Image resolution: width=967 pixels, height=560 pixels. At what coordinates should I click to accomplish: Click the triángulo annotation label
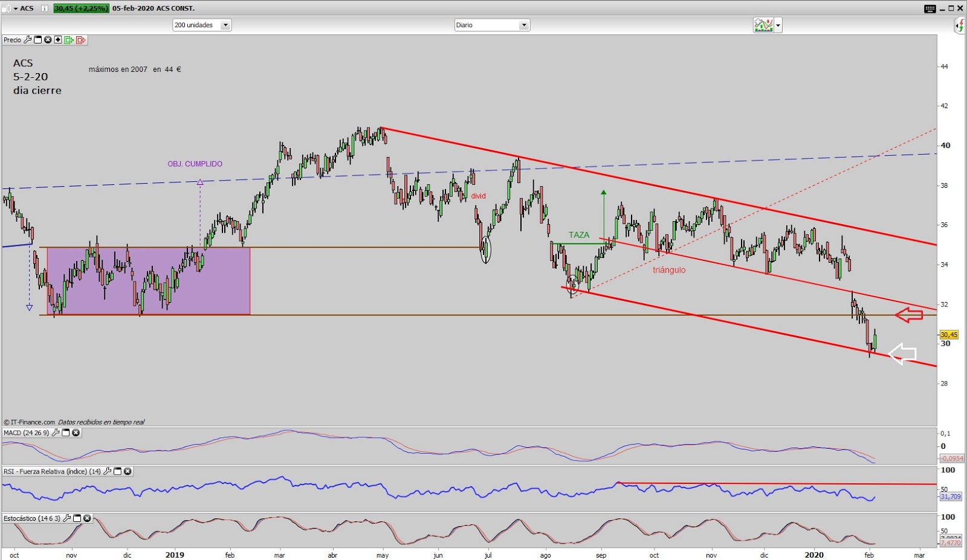click(x=669, y=270)
